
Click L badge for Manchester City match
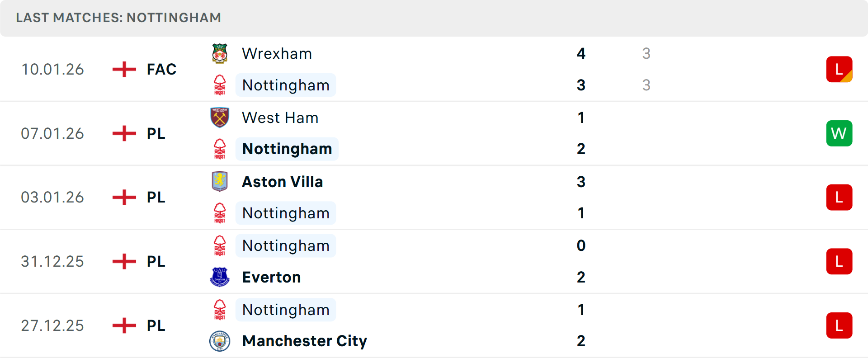click(839, 325)
